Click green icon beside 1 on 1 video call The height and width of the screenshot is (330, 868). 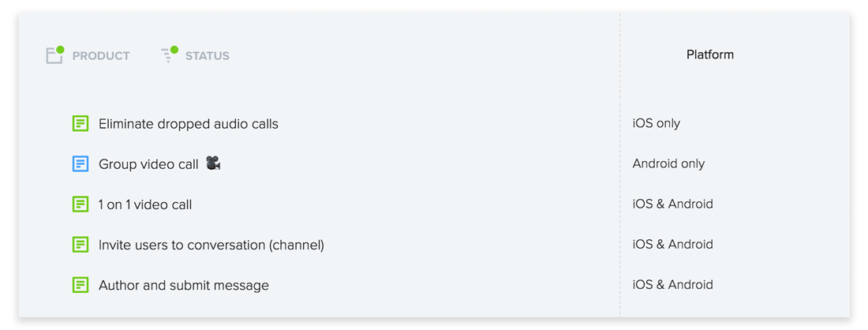(80, 204)
